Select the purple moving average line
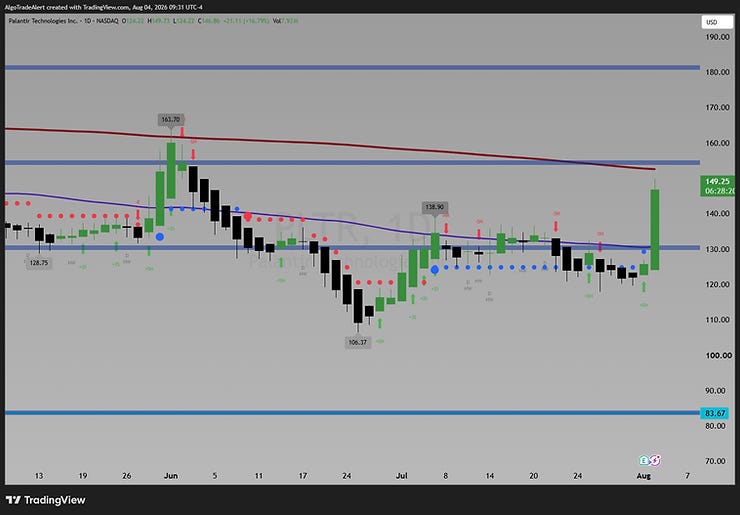740x515 pixels. point(330,220)
